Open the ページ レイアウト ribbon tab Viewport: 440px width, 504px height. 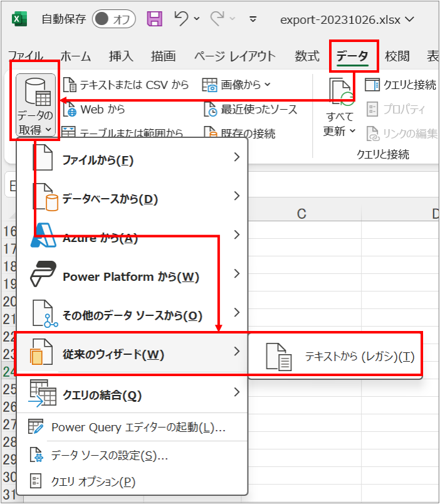(235, 56)
